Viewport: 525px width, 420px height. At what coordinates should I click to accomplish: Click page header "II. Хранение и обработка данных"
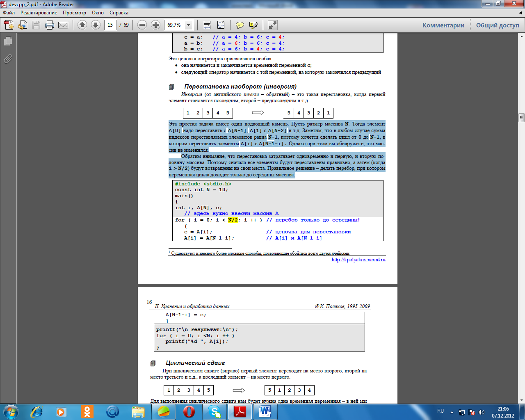192,306
